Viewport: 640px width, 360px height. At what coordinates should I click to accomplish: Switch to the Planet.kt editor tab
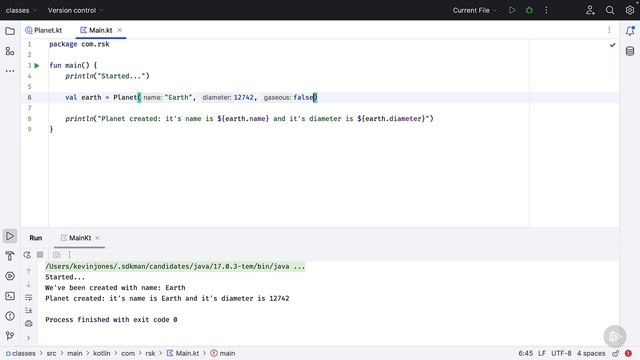point(44,30)
